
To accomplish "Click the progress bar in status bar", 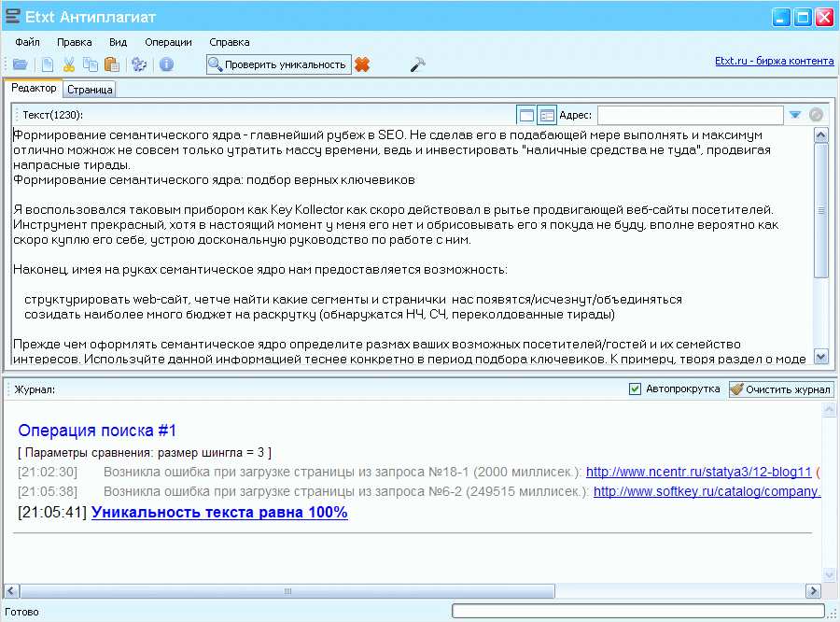I will tap(638, 611).
